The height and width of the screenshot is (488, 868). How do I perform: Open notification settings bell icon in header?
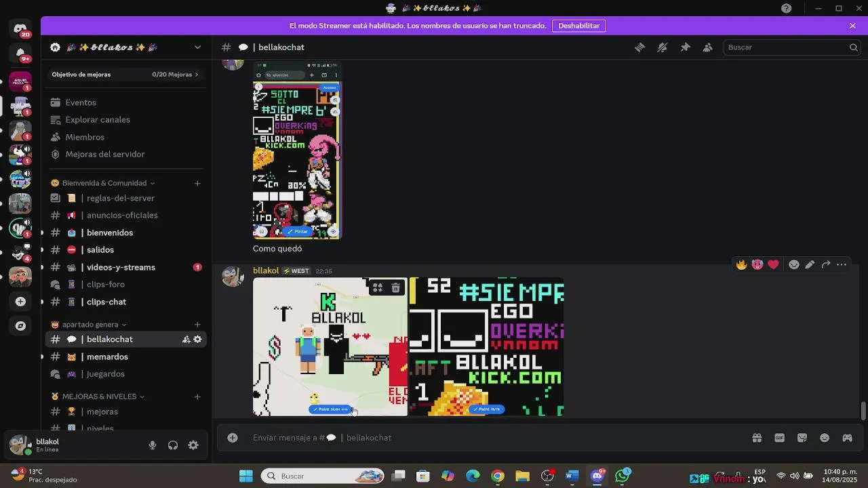tap(663, 47)
